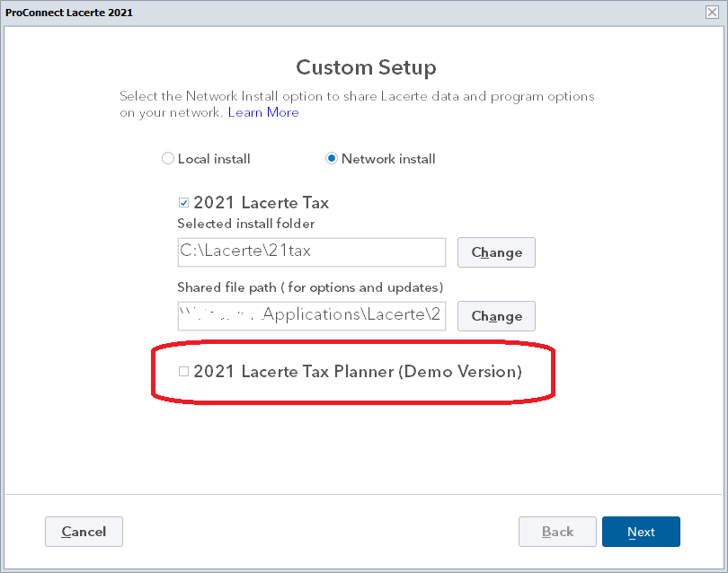Proceed with the Next button
Viewport: 728px width, 573px height.
pos(641,532)
